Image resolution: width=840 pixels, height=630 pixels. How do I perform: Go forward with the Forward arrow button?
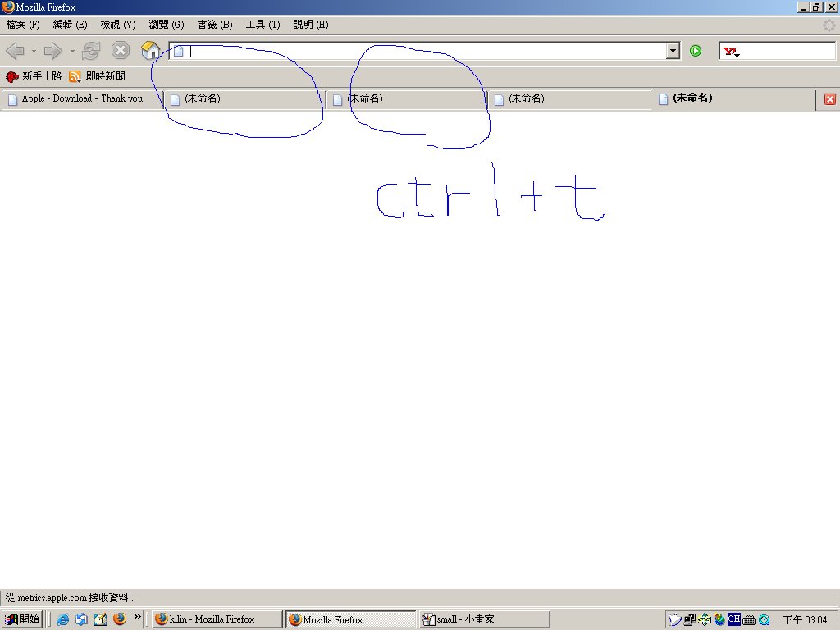(x=53, y=51)
